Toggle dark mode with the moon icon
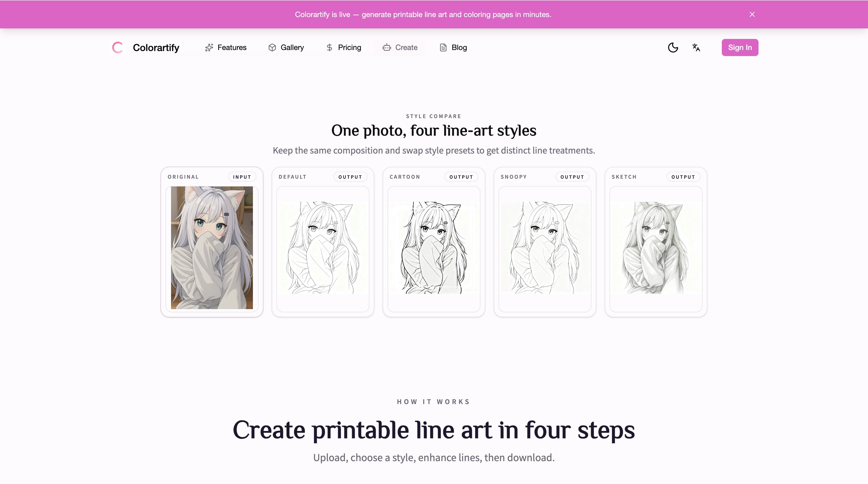This screenshot has height=484, width=868. coord(673,47)
